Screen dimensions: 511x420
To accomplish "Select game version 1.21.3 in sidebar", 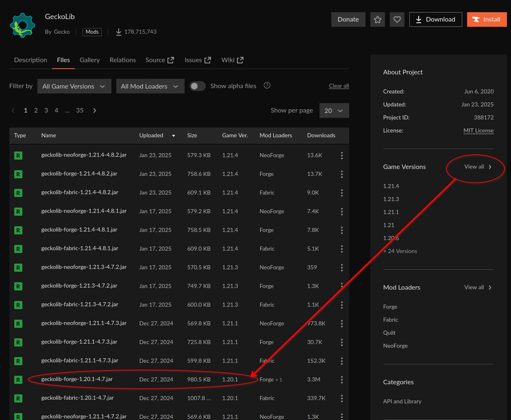I will coord(391,199).
